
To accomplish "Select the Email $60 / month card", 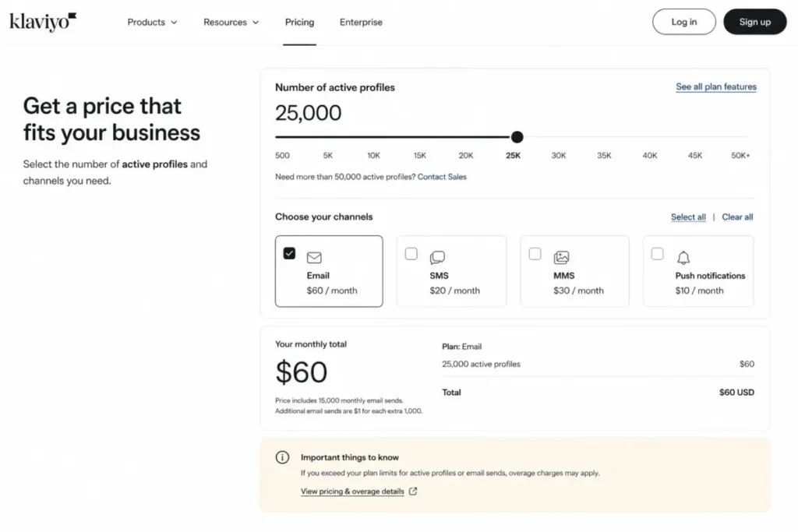I will pyautogui.click(x=329, y=271).
